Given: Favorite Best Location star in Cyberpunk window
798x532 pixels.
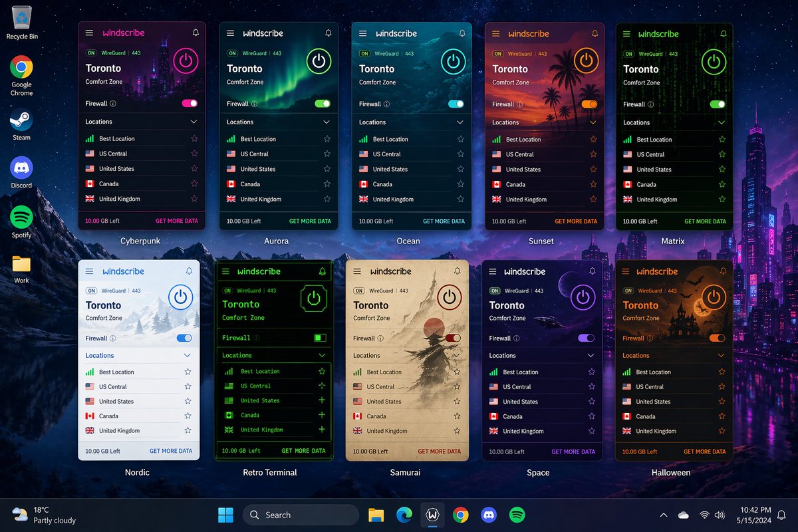Looking at the screenshot, I should 194,138.
